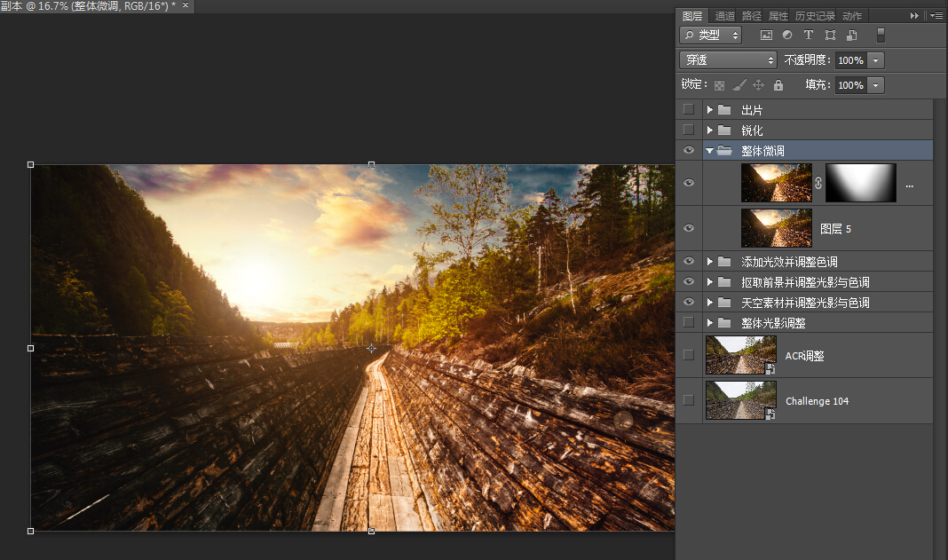This screenshot has width=948, height=560.
Task: Collapse the 整体微调 group triangle
Action: [710, 151]
